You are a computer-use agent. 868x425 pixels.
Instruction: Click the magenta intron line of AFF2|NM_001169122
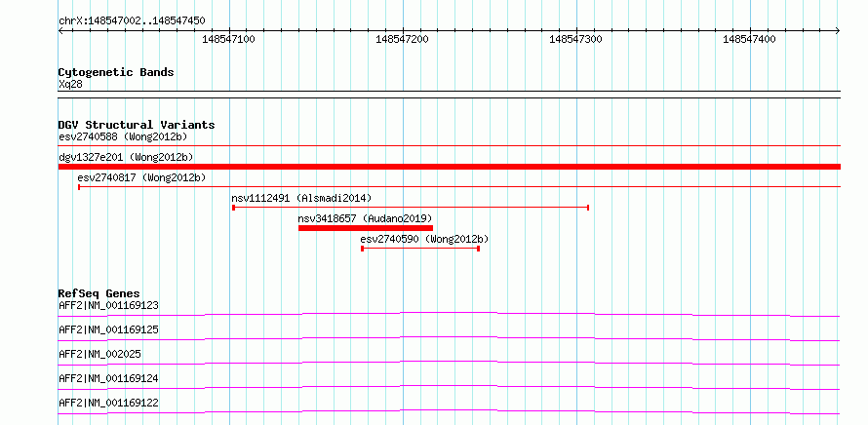click(449, 411)
